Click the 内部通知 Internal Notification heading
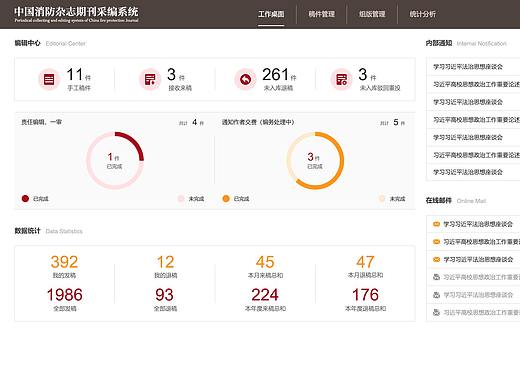This screenshot has height=390, width=520. coord(466,43)
